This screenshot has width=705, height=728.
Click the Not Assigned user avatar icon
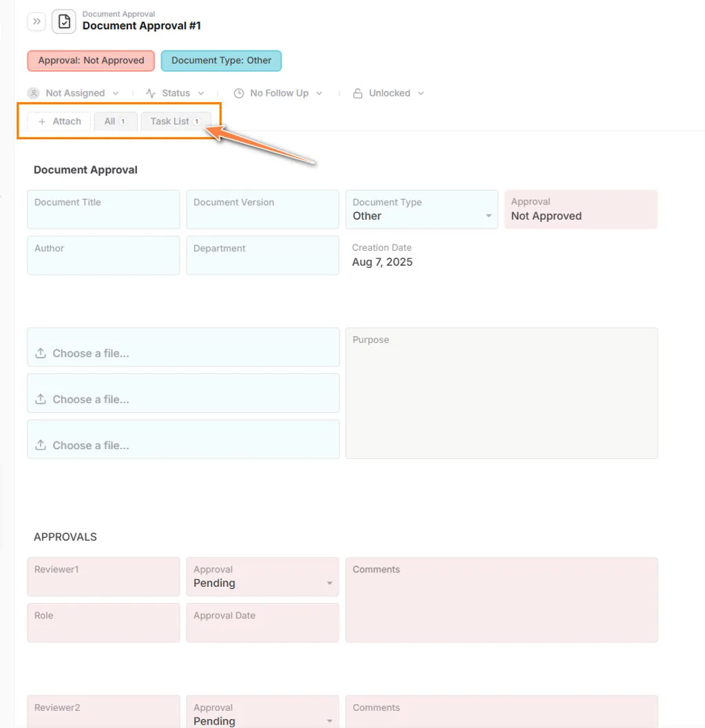coord(33,93)
